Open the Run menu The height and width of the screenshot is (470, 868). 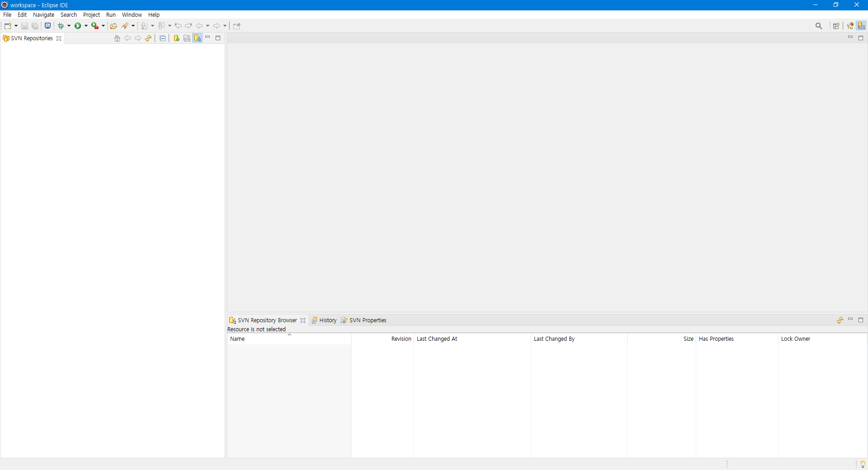(111, 15)
